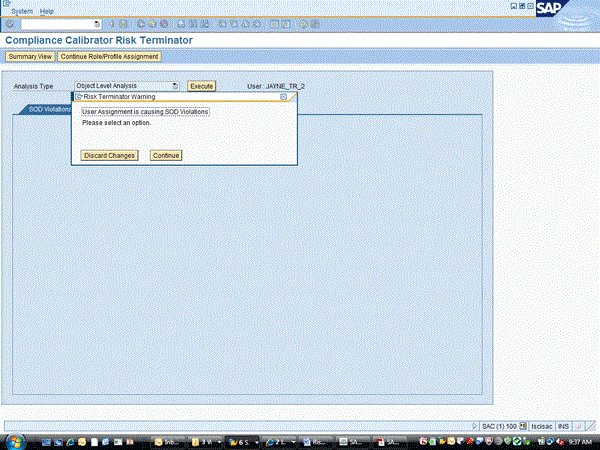This screenshot has height=450, width=600.
Task: Click Continue in the warning dialog
Action: pos(165,156)
